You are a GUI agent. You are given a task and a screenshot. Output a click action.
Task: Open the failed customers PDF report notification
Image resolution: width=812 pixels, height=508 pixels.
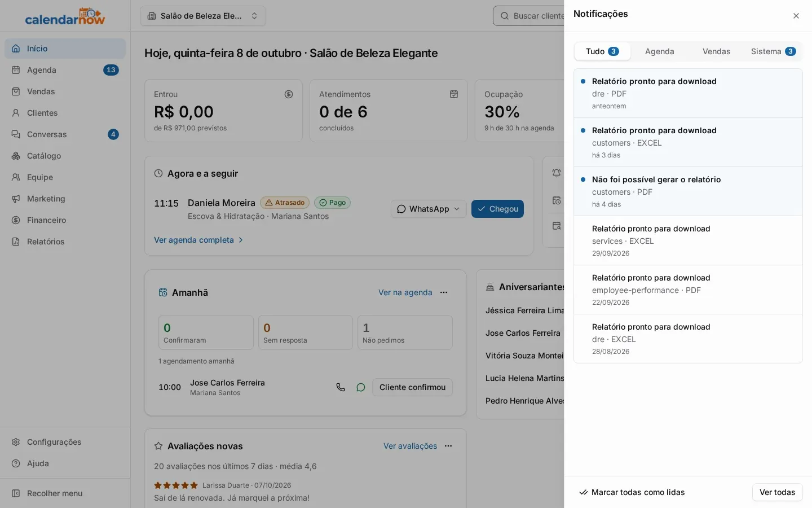pos(688,192)
